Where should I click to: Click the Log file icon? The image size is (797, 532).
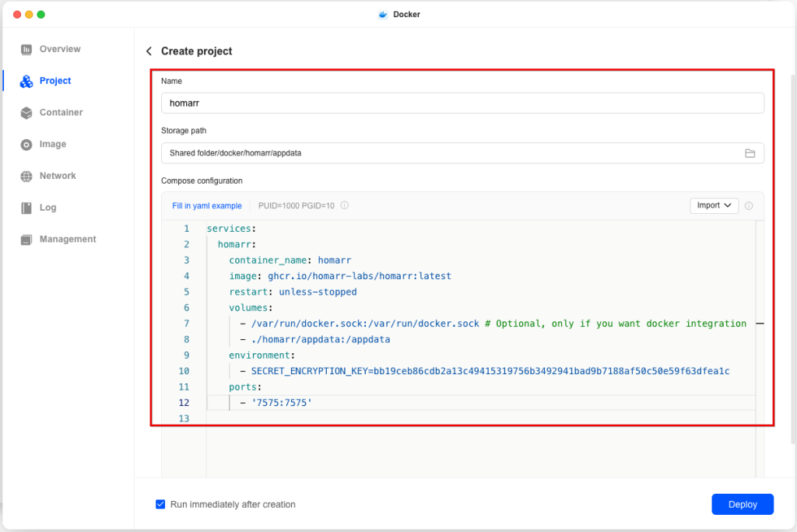(x=26, y=208)
